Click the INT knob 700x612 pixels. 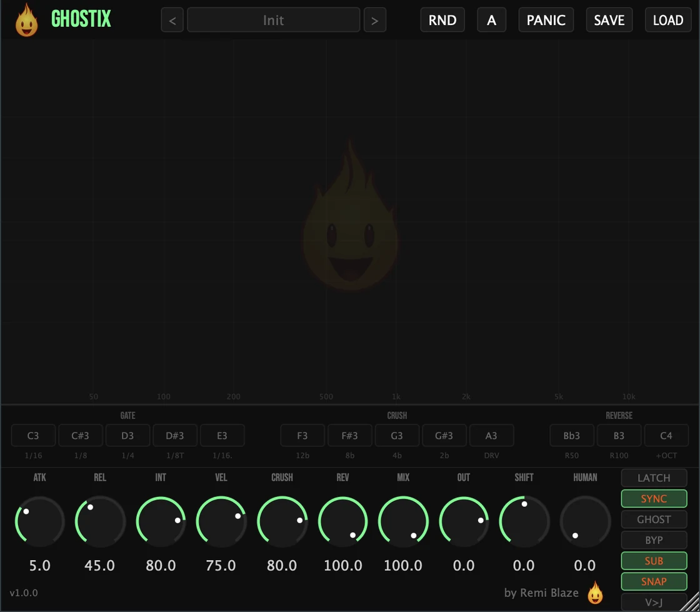pos(161,521)
